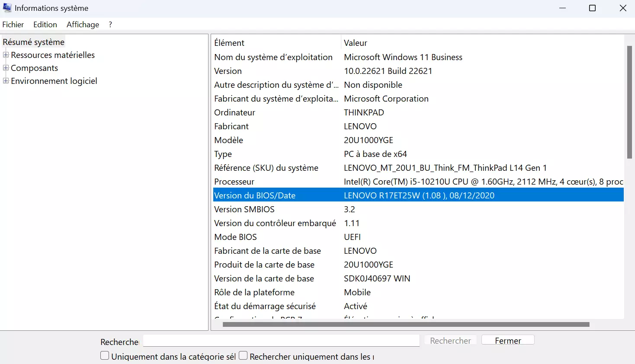The height and width of the screenshot is (364, 635).
Task: Open the Fichier menu
Action: [x=13, y=25]
